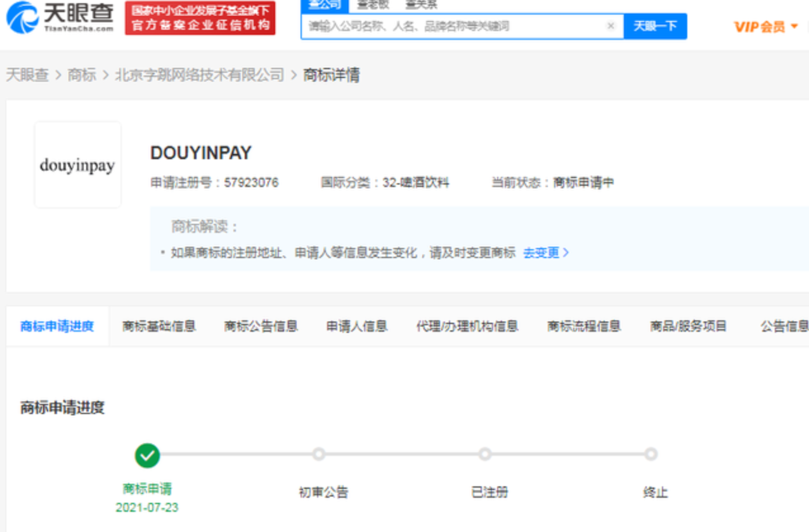Click the 已注册 progress circle

pos(485,454)
